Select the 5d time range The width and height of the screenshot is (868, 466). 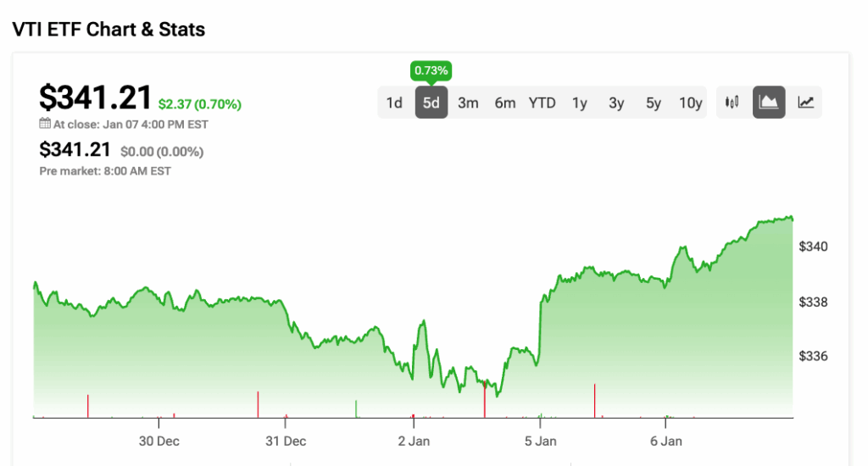click(x=431, y=103)
